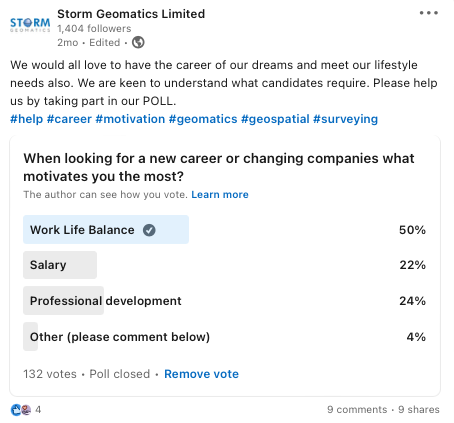Open the three-dot post options menu
454x423 pixels.
[x=429, y=13]
